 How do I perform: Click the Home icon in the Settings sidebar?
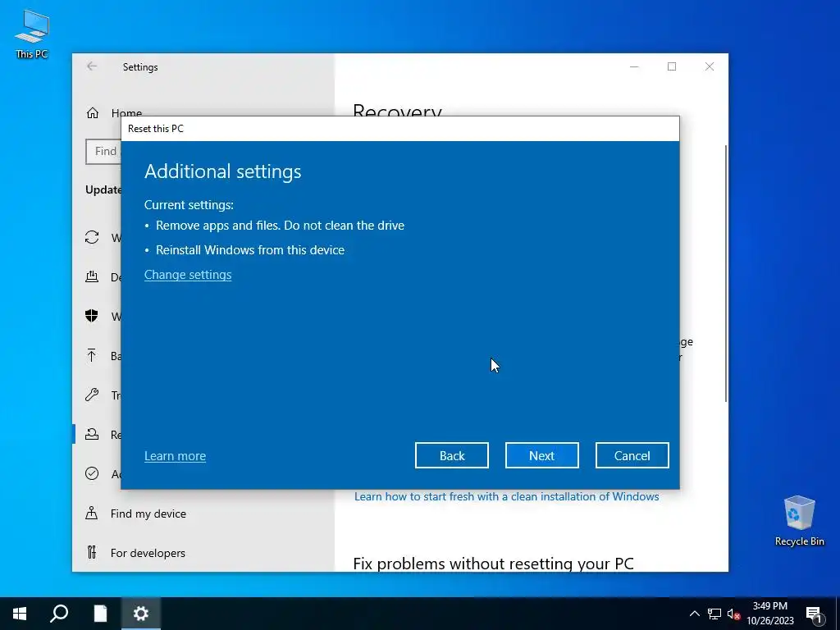pyautogui.click(x=92, y=113)
